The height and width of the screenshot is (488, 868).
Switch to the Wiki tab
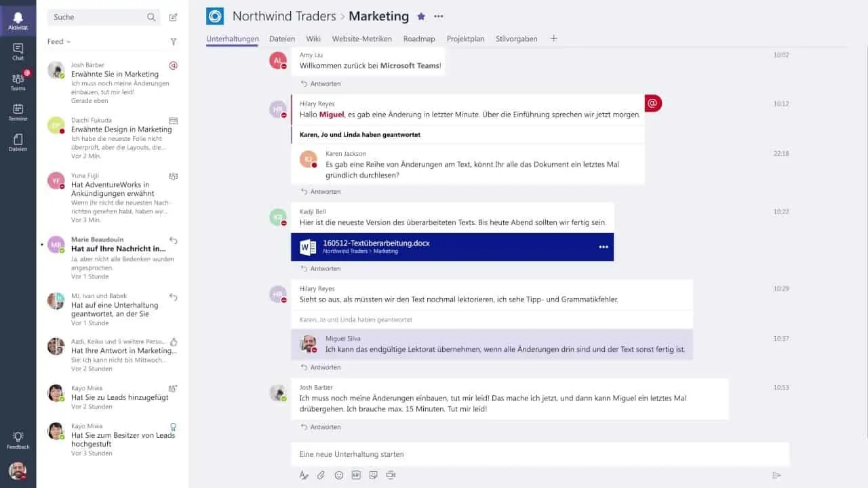[313, 39]
